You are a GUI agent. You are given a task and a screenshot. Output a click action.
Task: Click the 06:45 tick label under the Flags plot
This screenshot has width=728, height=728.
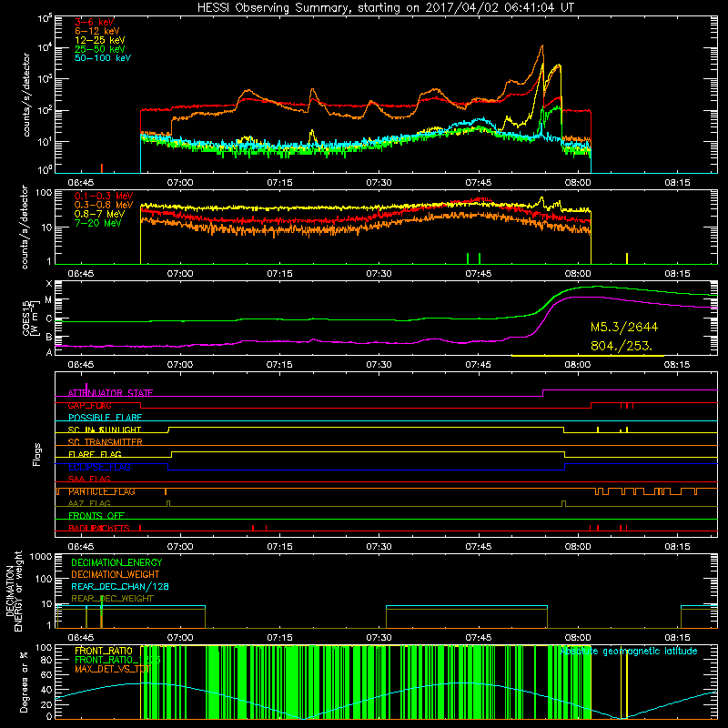[81, 547]
